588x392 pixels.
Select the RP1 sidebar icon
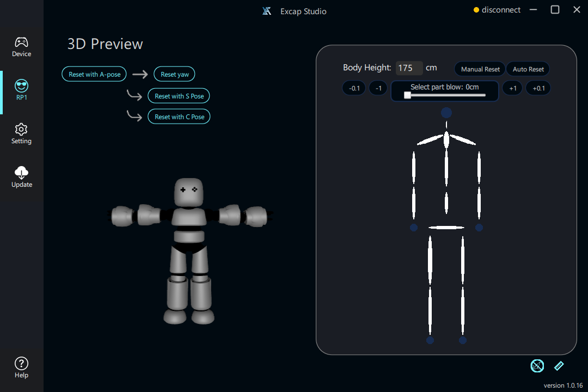tap(21, 90)
